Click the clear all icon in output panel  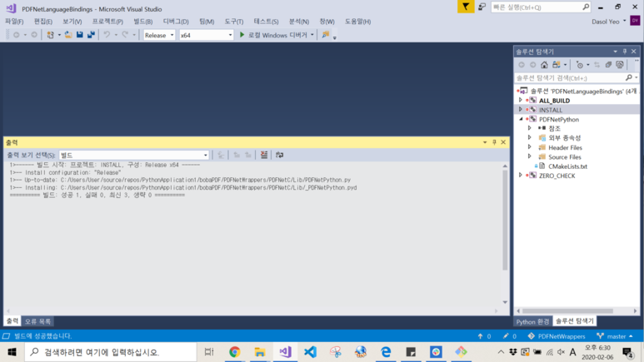(263, 155)
